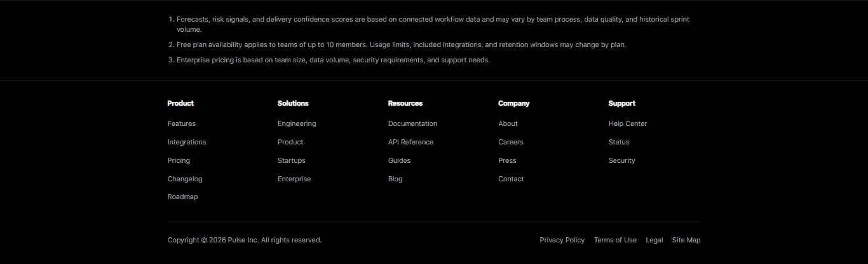This screenshot has width=868, height=264.
Task: Open the Help Center link
Action: (628, 123)
